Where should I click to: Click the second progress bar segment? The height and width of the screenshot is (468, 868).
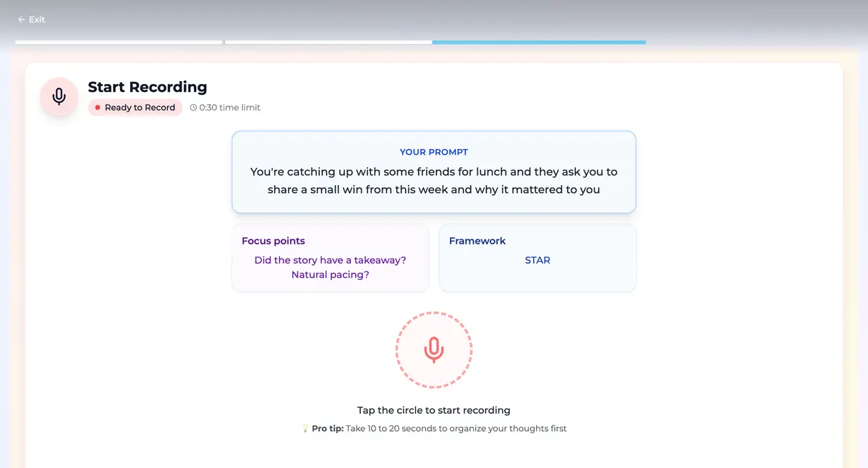(328, 42)
